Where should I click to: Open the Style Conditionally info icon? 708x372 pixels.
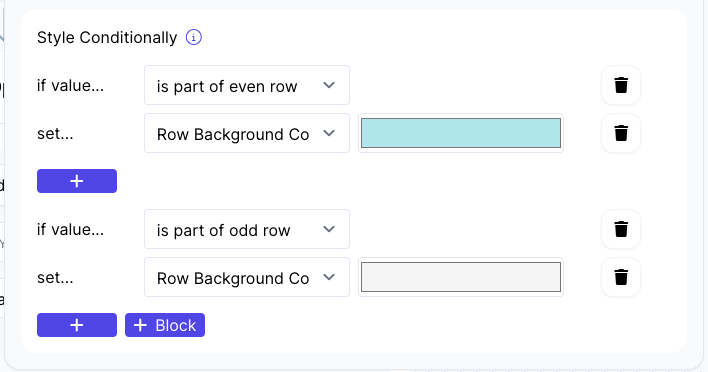point(194,37)
